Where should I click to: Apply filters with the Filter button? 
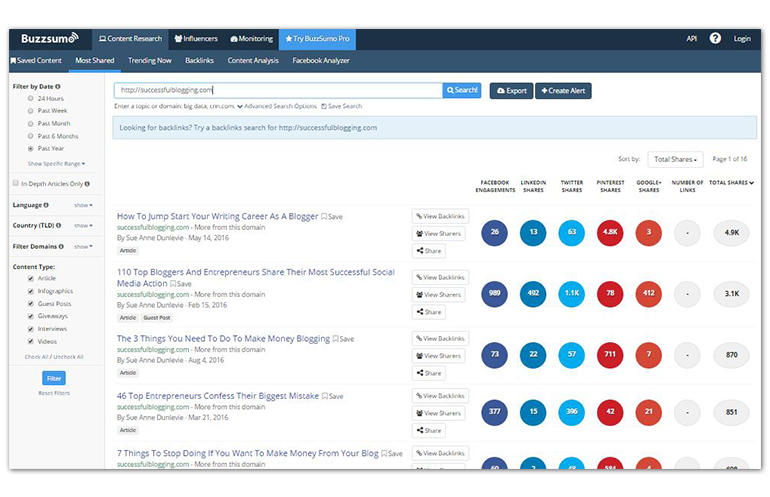coord(54,379)
